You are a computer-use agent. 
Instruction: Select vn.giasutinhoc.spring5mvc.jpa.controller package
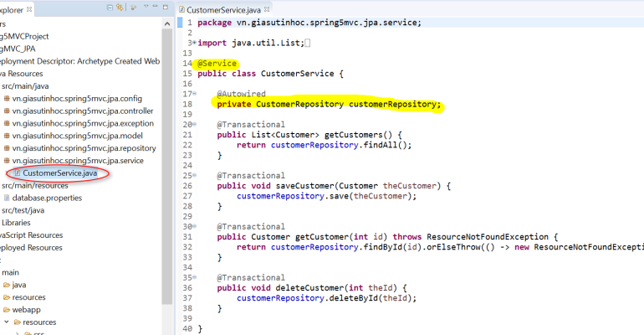(x=83, y=111)
